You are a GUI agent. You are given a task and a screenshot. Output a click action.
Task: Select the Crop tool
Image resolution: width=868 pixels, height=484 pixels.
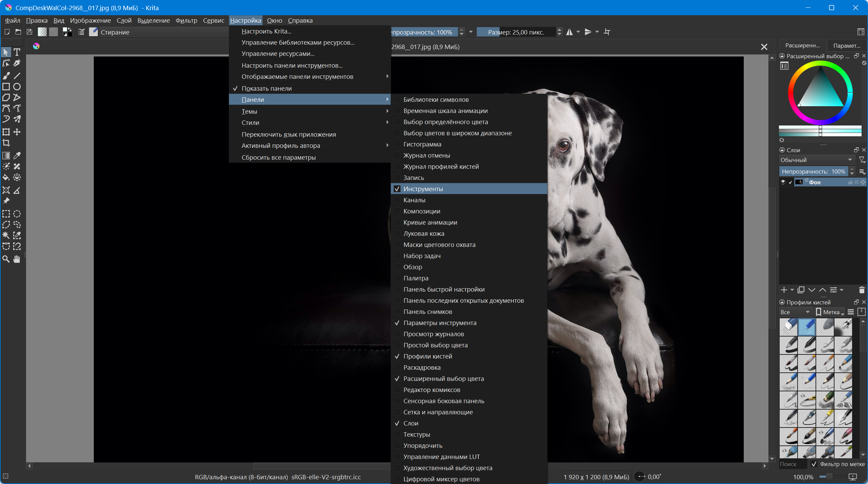coord(6,143)
